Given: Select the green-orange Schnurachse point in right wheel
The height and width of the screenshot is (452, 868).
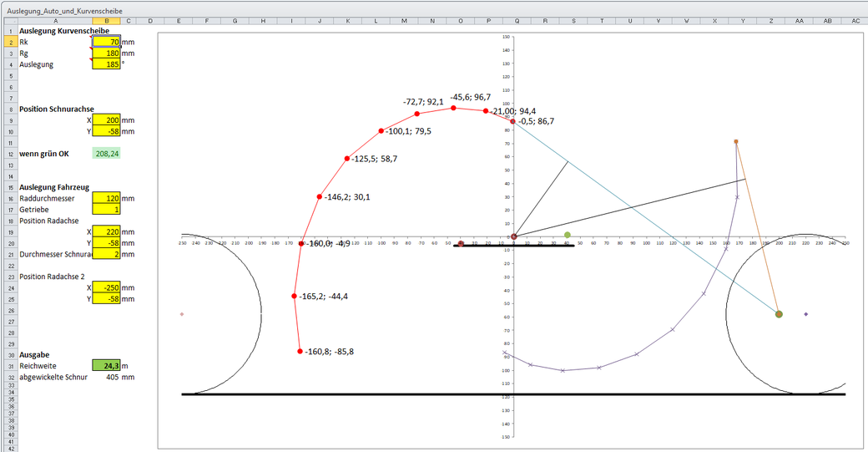Looking at the screenshot, I should (x=779, y=314).
